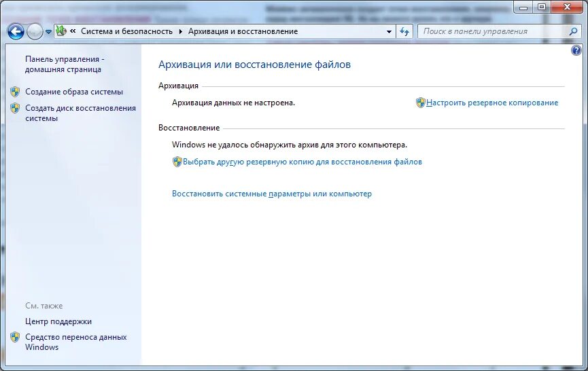Click the 'Восстановление' section label

pyautogui.click(x=189, y=128)
